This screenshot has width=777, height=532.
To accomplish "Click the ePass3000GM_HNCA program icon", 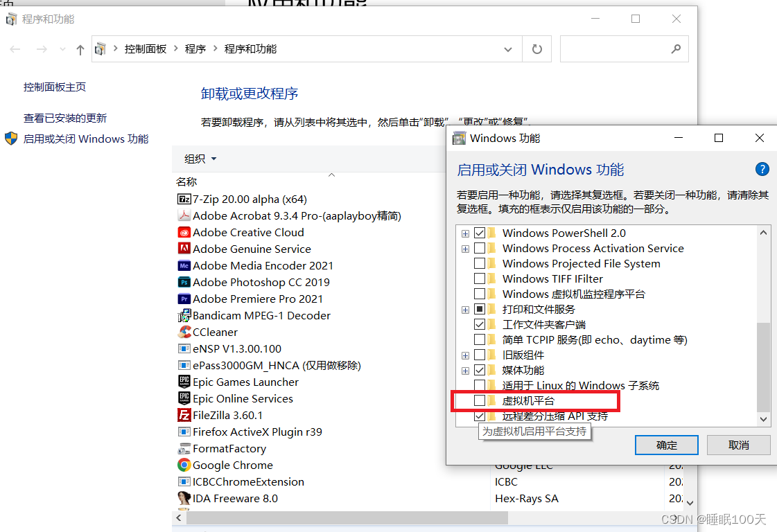I will pyautogui.click(x=184, y=365).
